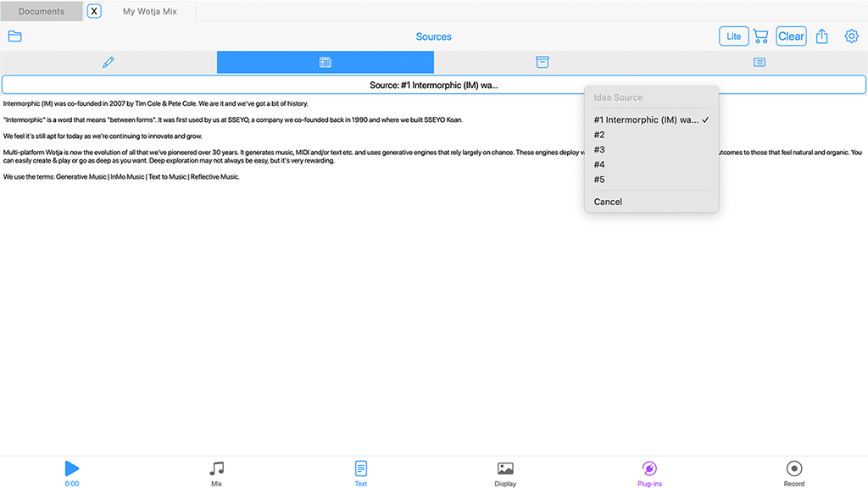This screenshot has height=488, width=868.
Task: Open the folder browser at top left
Action: point(14,36)
